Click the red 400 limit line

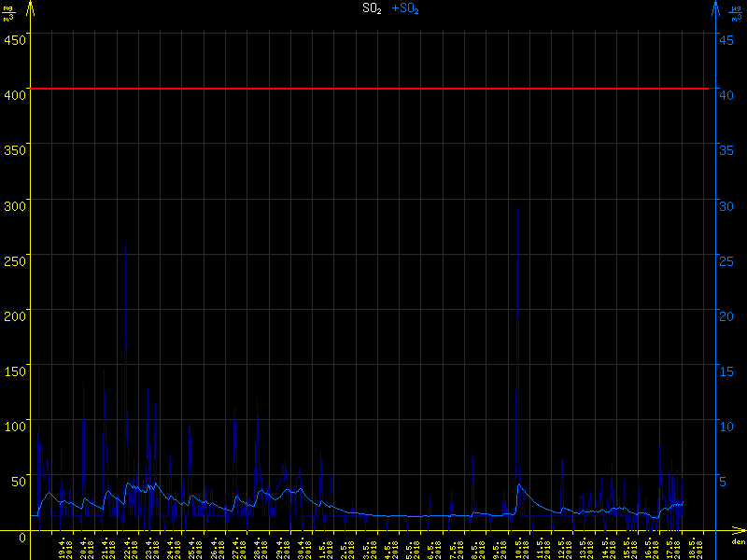(373, 89)
